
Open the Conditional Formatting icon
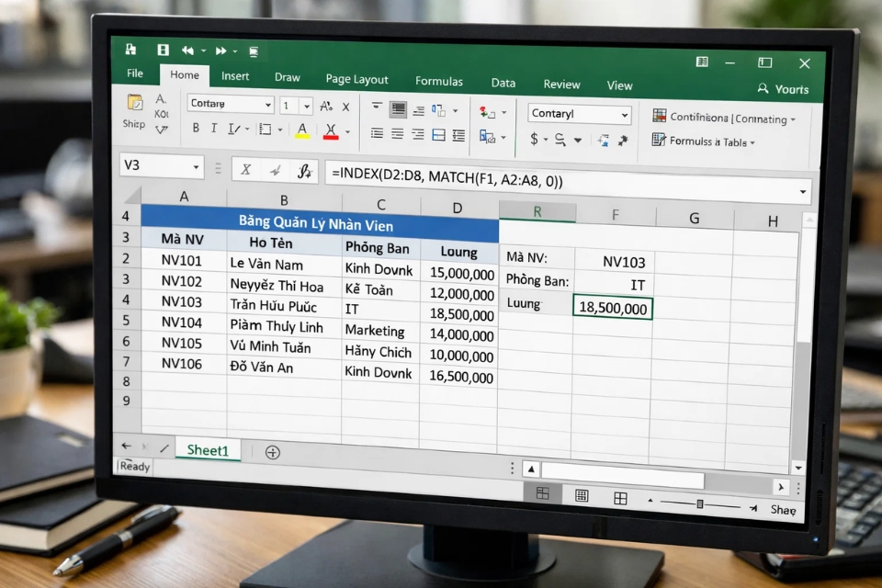[658, 117]
